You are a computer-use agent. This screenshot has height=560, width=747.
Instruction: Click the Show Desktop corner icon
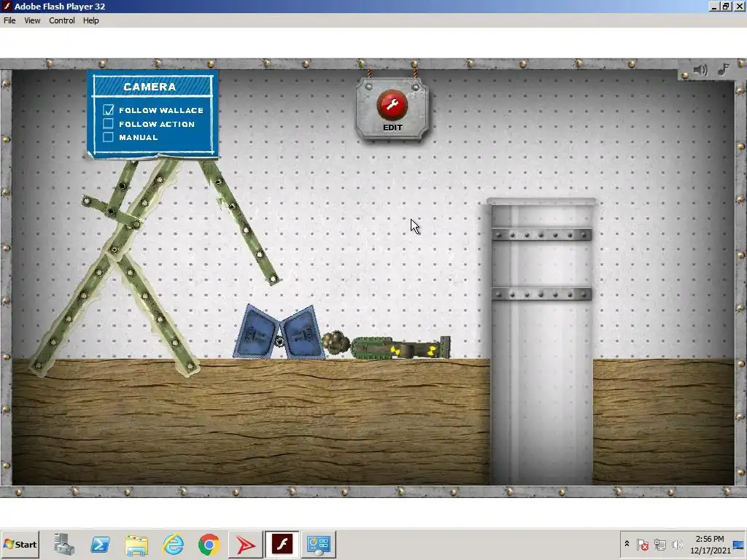click(x=739, y=544)
